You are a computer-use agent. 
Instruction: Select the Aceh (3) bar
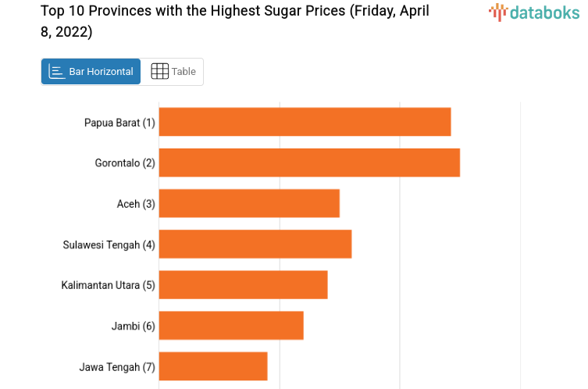point(249,203)
